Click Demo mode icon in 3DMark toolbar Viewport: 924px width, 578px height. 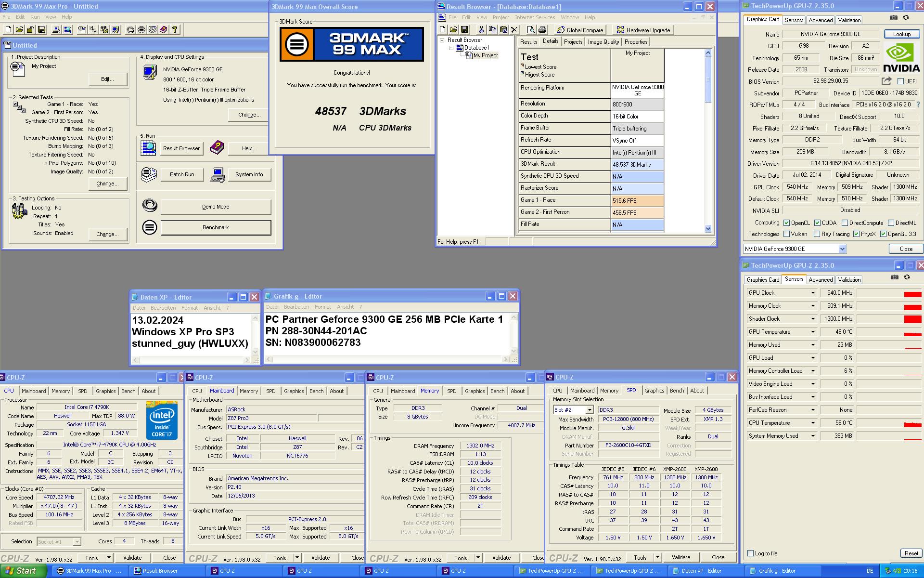pos(130,29)
